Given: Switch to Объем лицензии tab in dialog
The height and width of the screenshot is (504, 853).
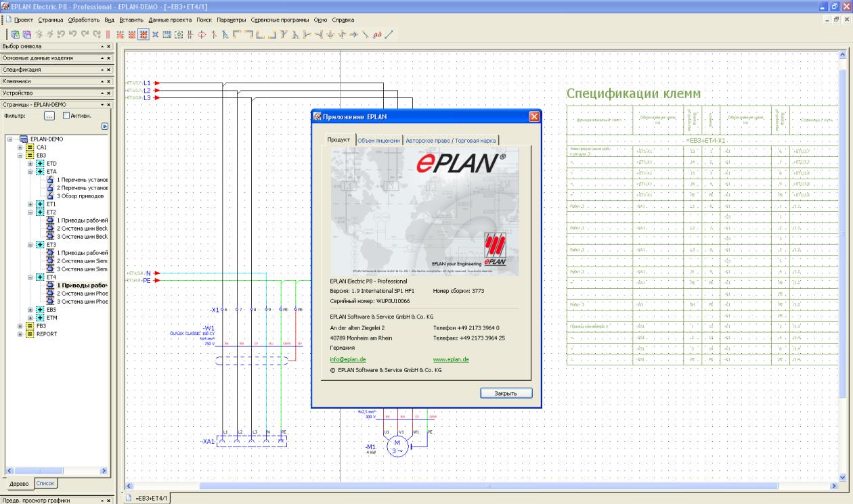Looking at the screenshot, I should click(378, 140).
